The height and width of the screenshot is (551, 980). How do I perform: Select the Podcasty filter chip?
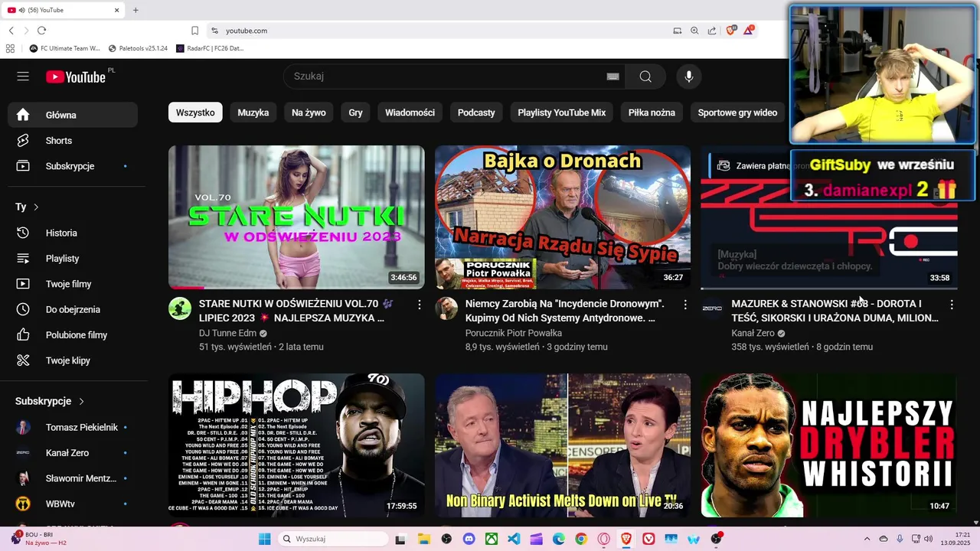[x=476, y=112]
